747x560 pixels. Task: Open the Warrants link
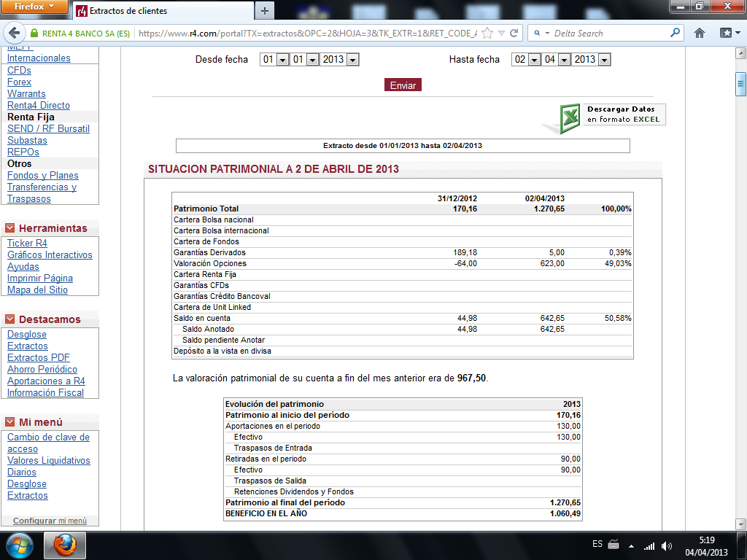pos(26,94)
